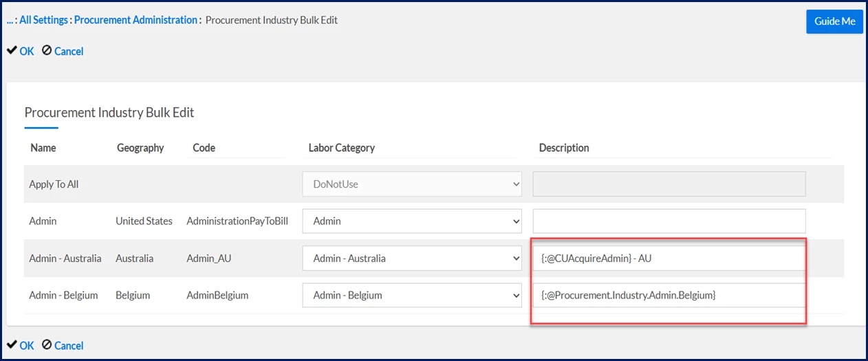
Task: Open the Admin - Belgium Labor Category dropdown
Action: [x=412, y=296]
